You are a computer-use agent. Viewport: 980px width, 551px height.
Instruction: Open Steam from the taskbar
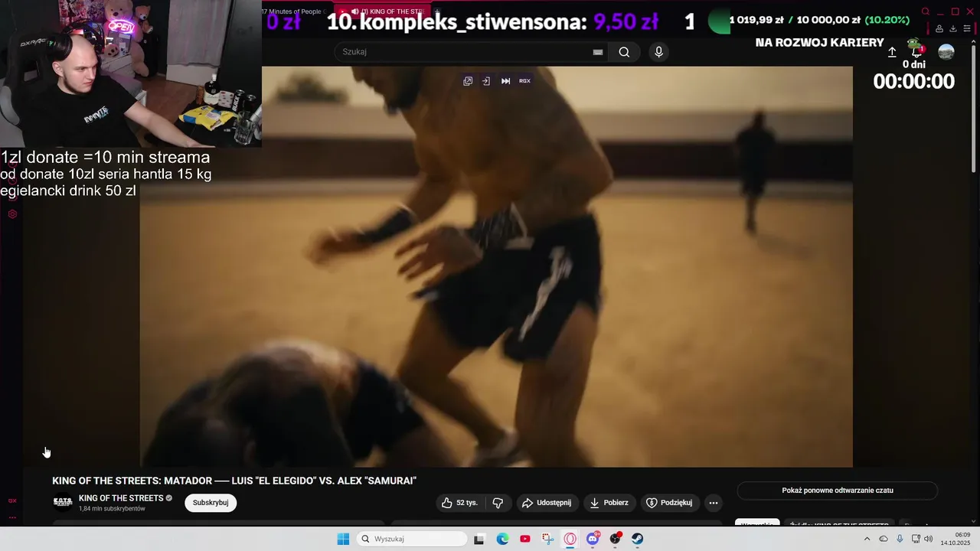point(637,539)
